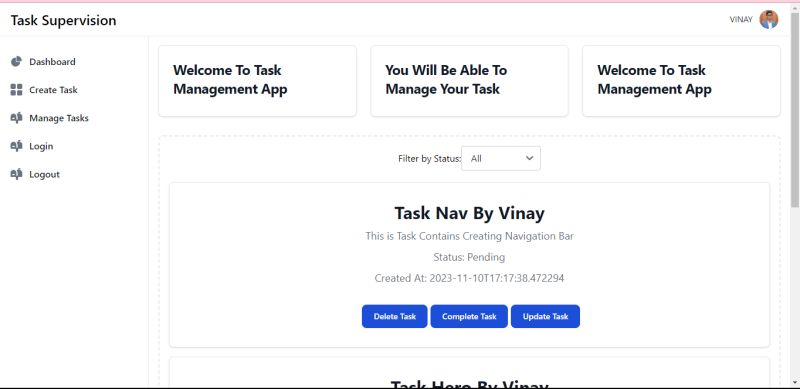The width and height of the screenshot is (800, 389).
Task: Click the scrollbar down arrow
Action: pyautogui.click(x=795, y=382)
